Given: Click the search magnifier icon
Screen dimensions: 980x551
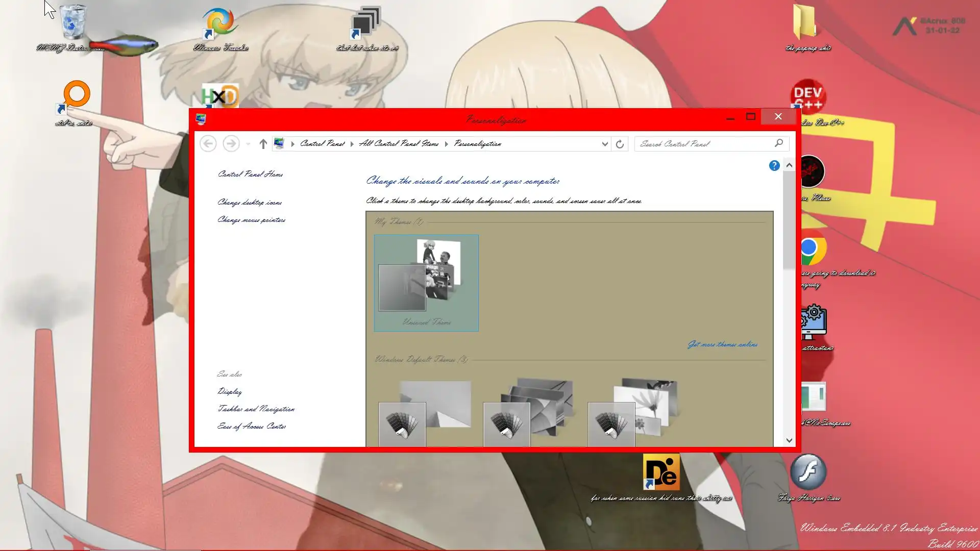Looking at the screenshot, I should pyautogui.click(x=778, y=143).
